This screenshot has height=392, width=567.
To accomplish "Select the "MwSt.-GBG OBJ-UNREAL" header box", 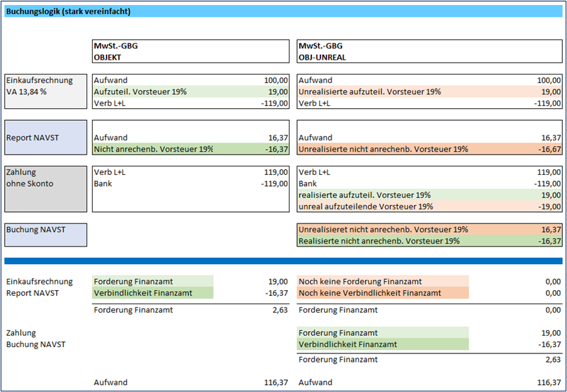I will click(x=430, y=51).
